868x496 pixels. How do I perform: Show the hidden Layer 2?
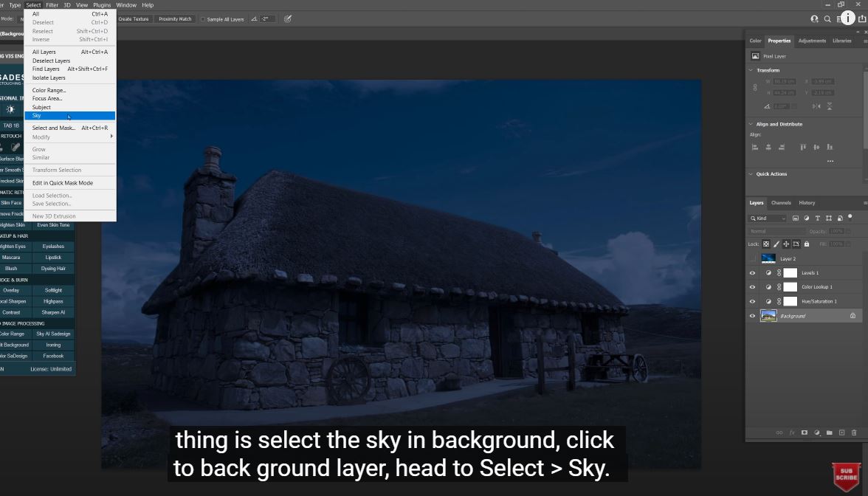click(752, 259)
